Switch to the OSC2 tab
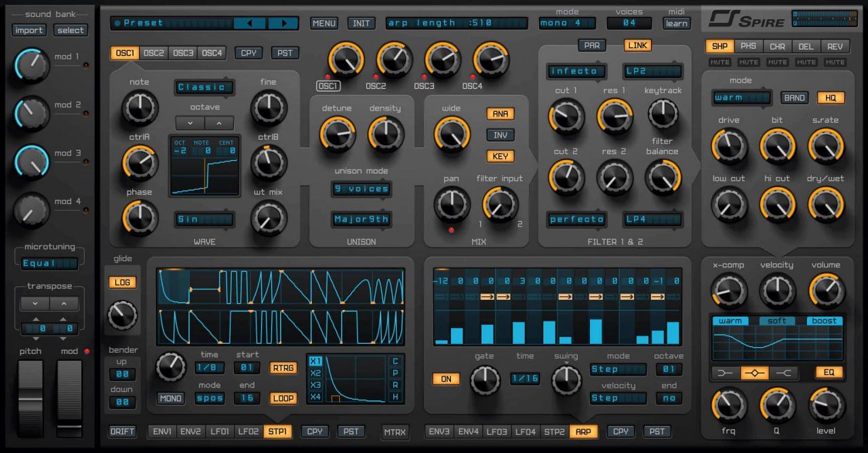 pyautogui.click(x=153, y=52)
